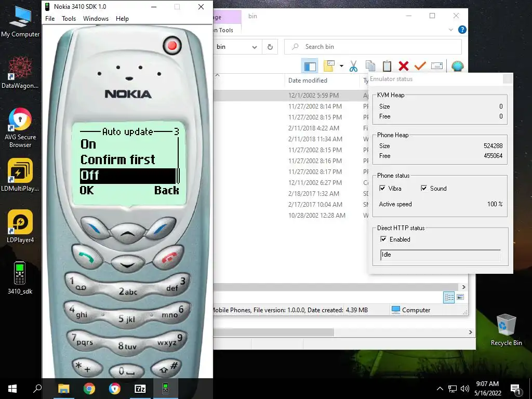Tap the 9 wxyz key on keypad
This screenshot has height=399, width=532.
coord(171,340)
